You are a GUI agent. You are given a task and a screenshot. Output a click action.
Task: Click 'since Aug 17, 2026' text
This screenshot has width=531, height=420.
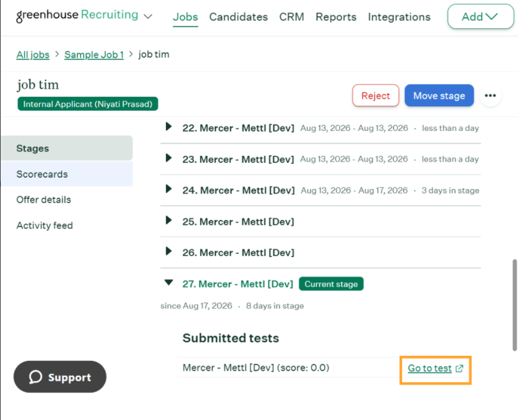196,306
